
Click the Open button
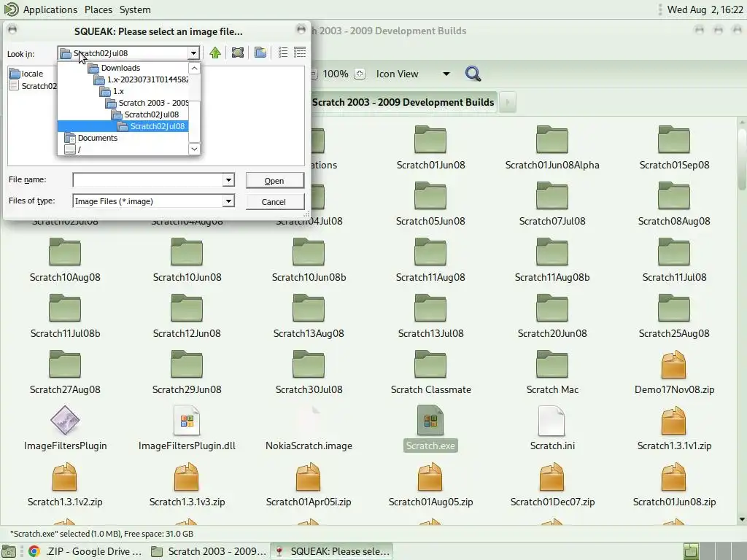pyautogui.click(x=274, y=181)
